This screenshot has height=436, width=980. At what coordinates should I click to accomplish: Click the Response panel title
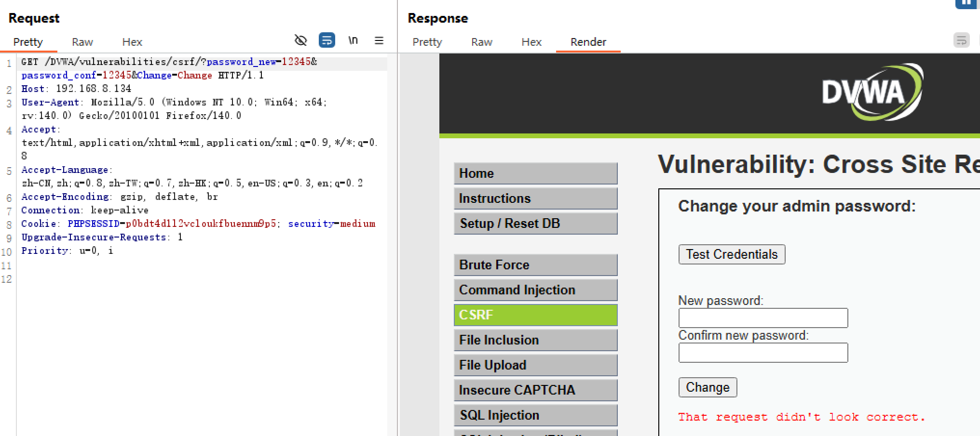tap(438, 18)
